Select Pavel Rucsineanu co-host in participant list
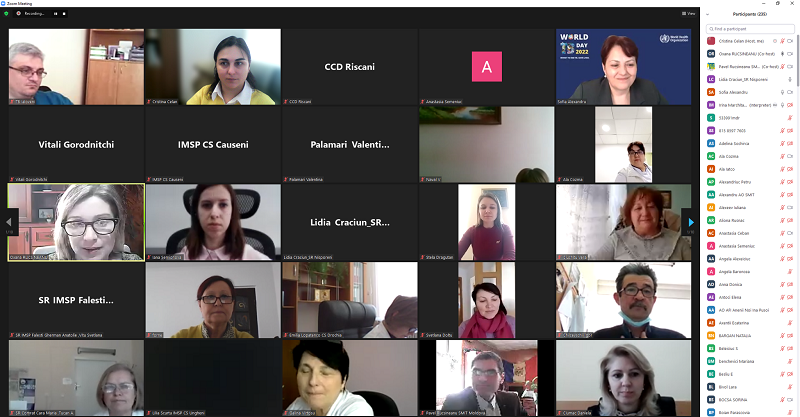This screenshot has height=417, width=800. (749, 66)
